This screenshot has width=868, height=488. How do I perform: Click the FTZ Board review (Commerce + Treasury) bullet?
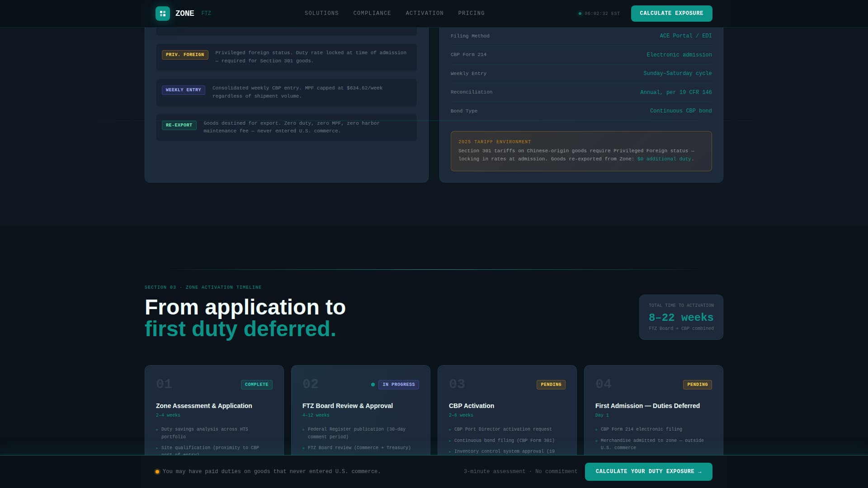(x=359, y=448)
